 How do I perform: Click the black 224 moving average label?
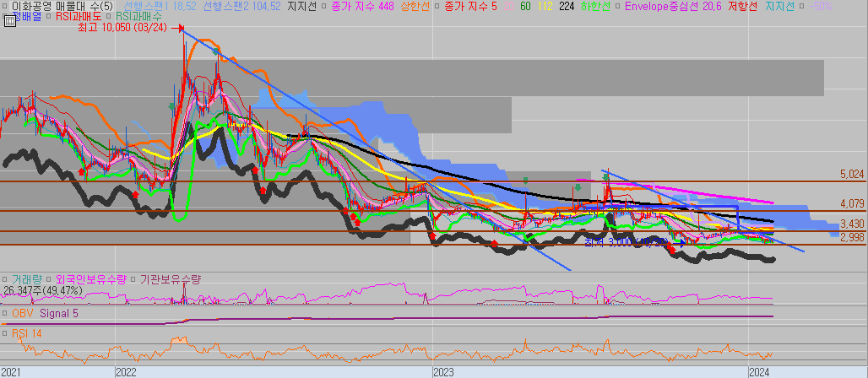567,6
